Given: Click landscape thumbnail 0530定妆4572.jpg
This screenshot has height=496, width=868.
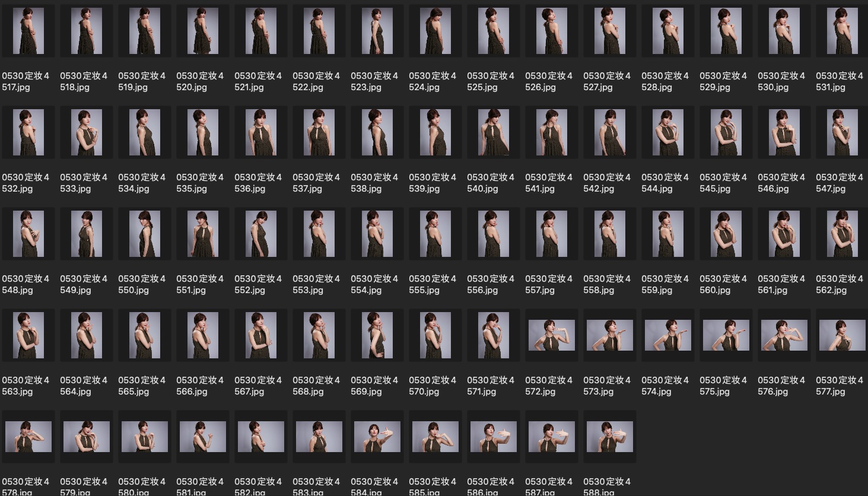Looking at the screenshot, I should [552, 335].
